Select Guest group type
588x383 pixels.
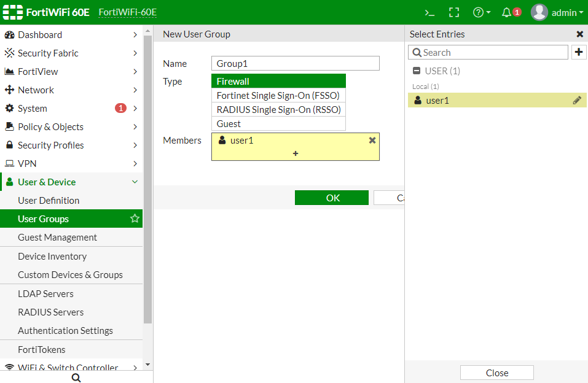[278, 123]
